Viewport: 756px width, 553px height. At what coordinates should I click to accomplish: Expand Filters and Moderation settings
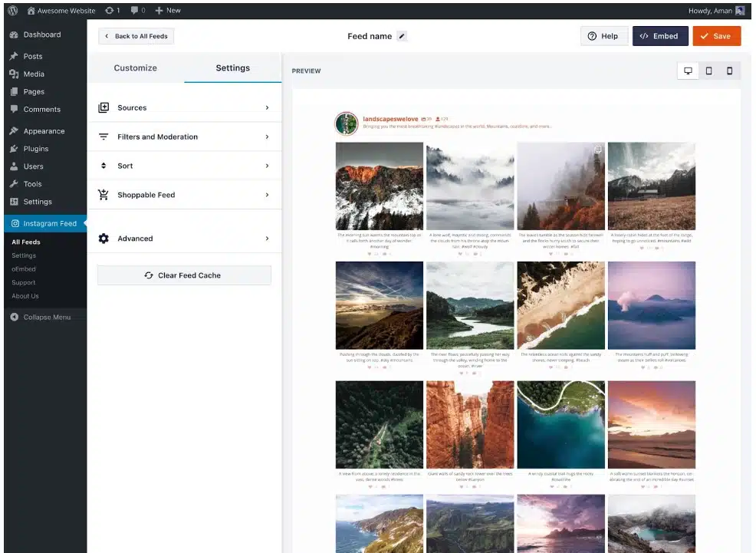coord(184,137)
